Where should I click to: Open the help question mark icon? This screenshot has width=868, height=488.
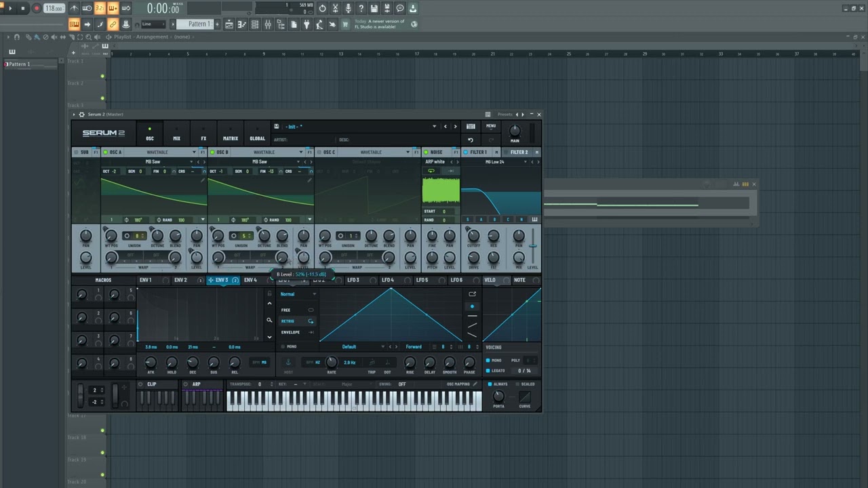(x=361, y=8)
